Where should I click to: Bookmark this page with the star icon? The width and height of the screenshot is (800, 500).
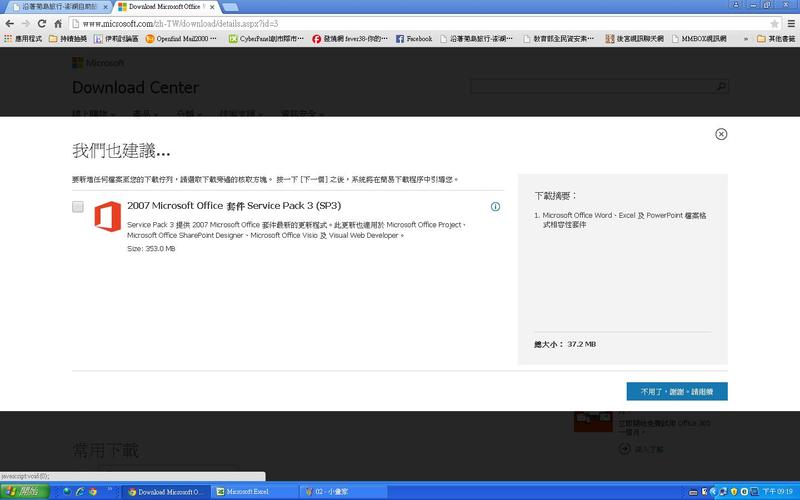[x=774, y=23]
